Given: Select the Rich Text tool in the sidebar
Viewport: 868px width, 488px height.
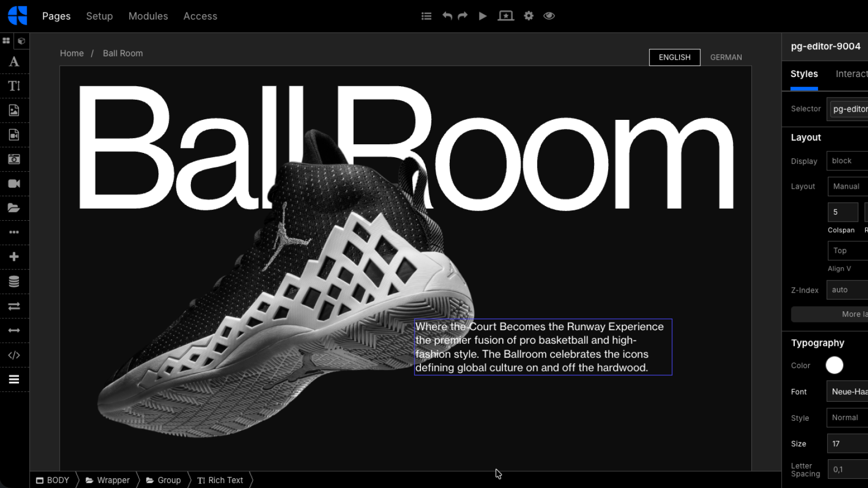Looking at the screenshot, I should click(14, 86).
